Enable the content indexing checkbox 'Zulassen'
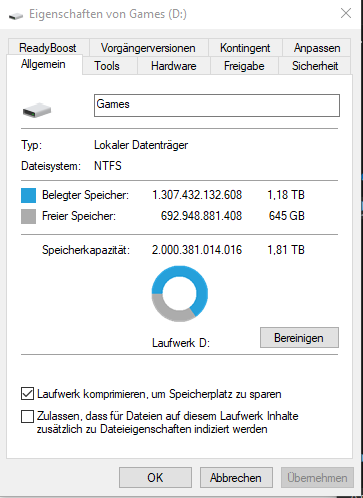The height and width of the screenshot is (498, 363). pos(27,416)
